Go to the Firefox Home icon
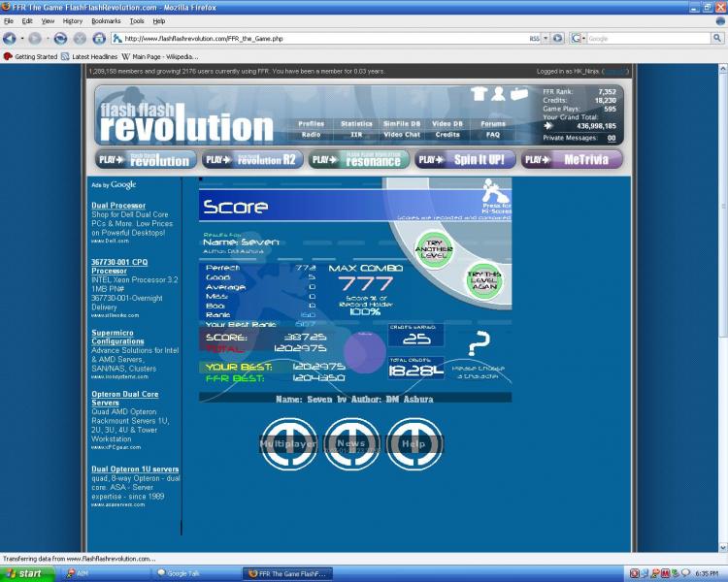728x582 pixels. coord(97,38)
